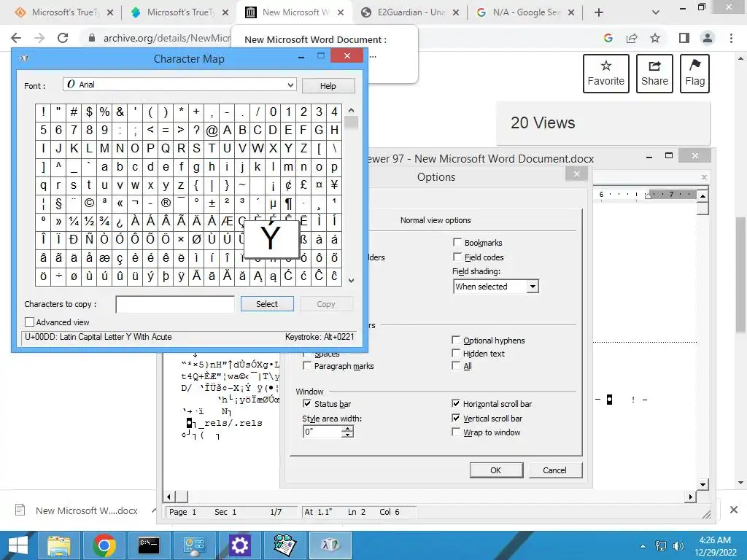Open the tab search chevron
Image resolution: width=747 pixels, height=560 pixels.
656,12
